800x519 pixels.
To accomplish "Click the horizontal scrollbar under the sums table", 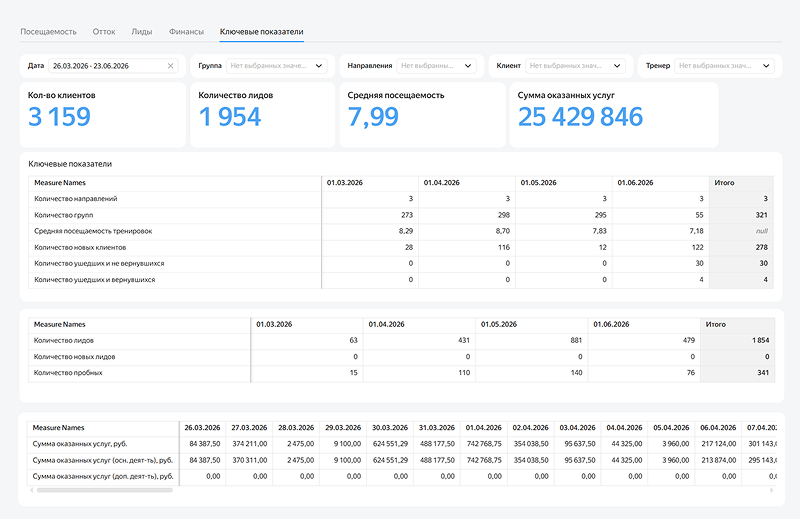I will coord(105,490).
